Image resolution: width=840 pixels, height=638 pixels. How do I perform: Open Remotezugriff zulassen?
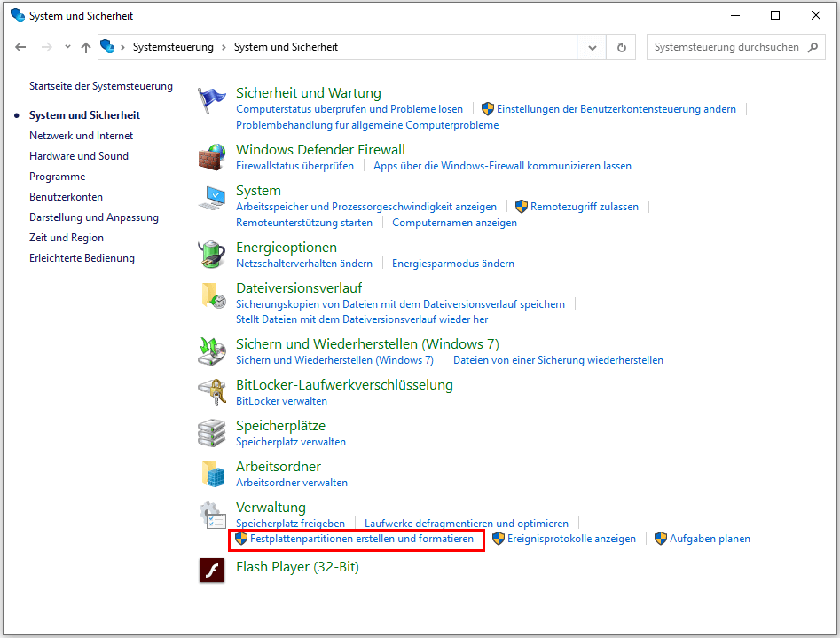point(584,207)
